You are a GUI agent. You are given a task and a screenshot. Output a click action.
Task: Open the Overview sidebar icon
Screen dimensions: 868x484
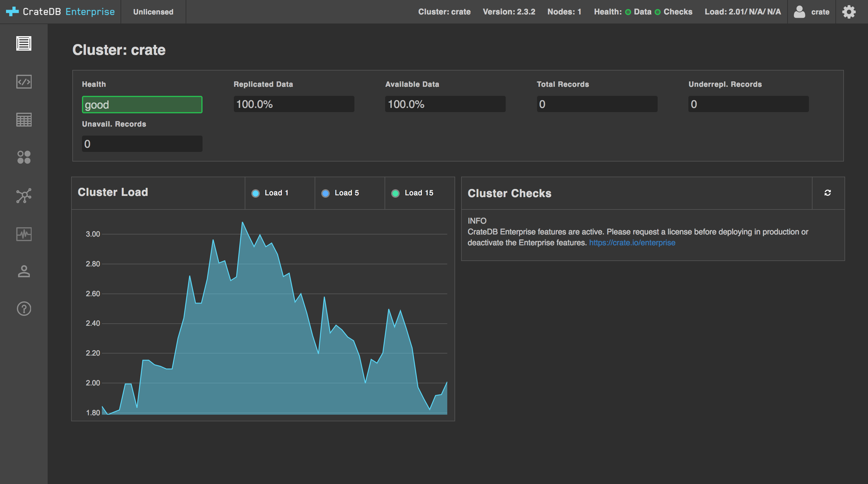[24, 43]
